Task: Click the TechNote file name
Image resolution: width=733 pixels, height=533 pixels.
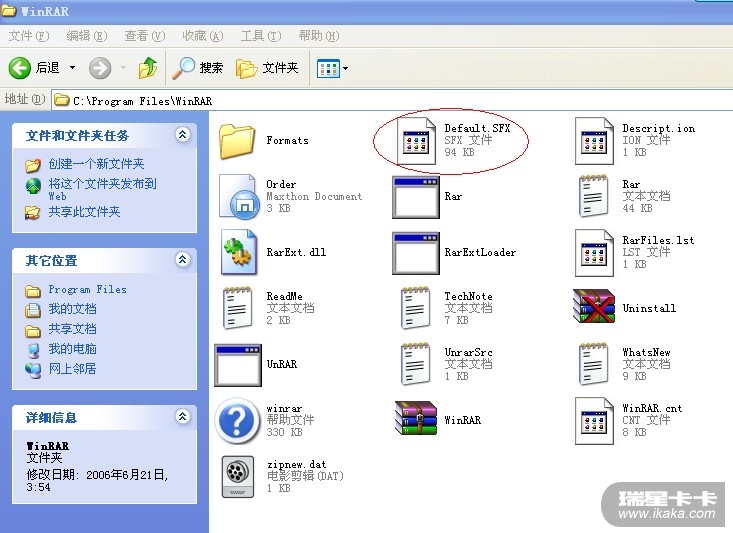Action: (x=468, y=296)
